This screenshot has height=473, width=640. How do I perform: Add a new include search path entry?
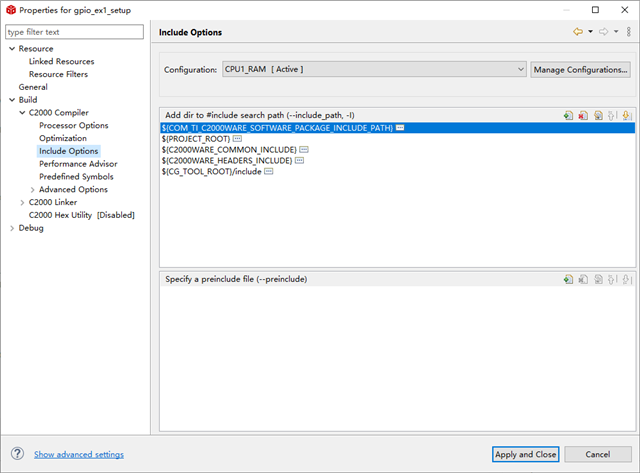pos(568,115)
